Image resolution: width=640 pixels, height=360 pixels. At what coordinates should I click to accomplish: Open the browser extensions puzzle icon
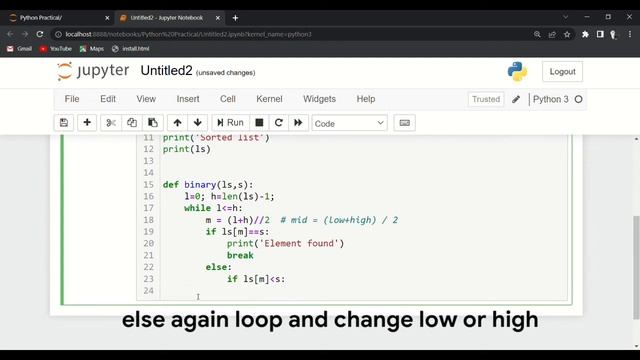click(x=585, y=34)
